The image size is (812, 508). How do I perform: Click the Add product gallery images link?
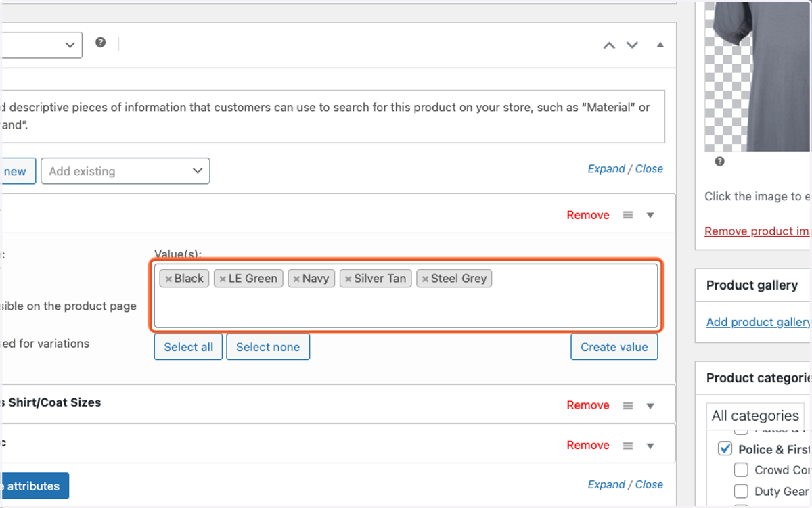(x=759, y=322)
